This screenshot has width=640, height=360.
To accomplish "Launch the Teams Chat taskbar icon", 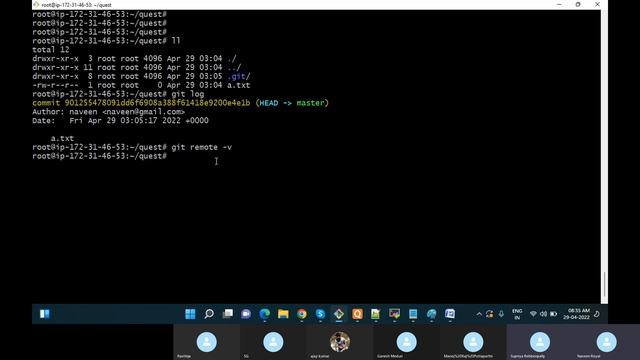I will click(246, 313).
